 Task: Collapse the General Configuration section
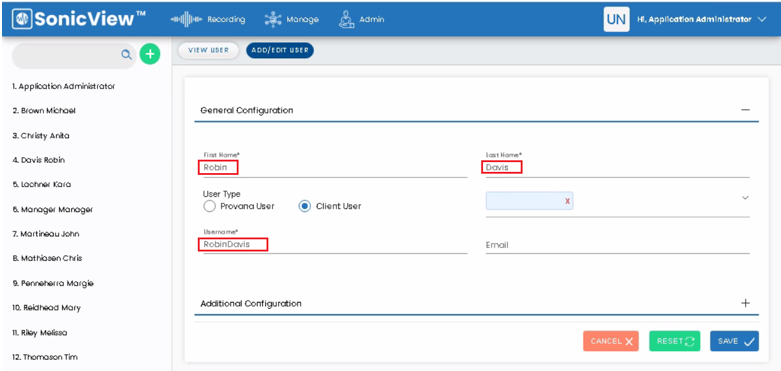click(x=745, y=110)
